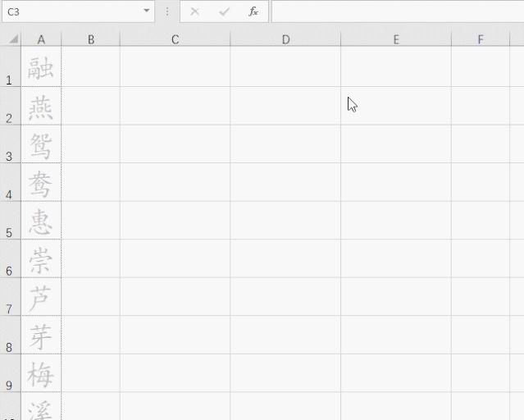
Task: Open the Name Box dropdown arrow
Action: click(146, 11)
